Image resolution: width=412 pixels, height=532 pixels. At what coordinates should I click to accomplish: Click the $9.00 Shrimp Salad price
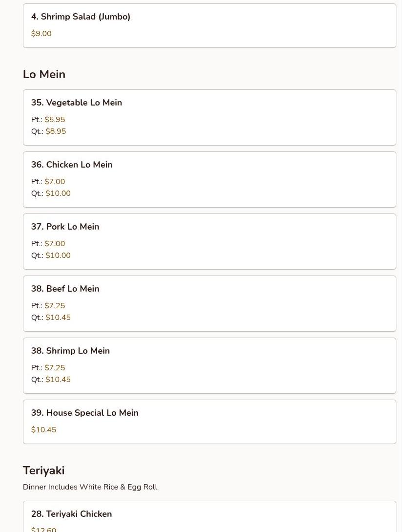41,34
